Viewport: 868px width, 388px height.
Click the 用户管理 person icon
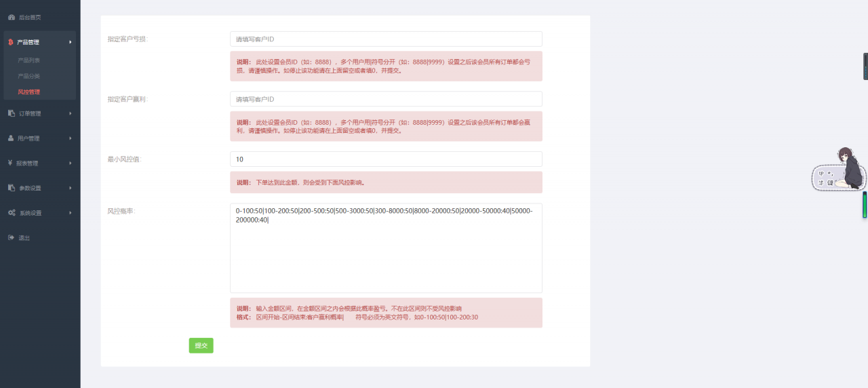pos(11,138)
